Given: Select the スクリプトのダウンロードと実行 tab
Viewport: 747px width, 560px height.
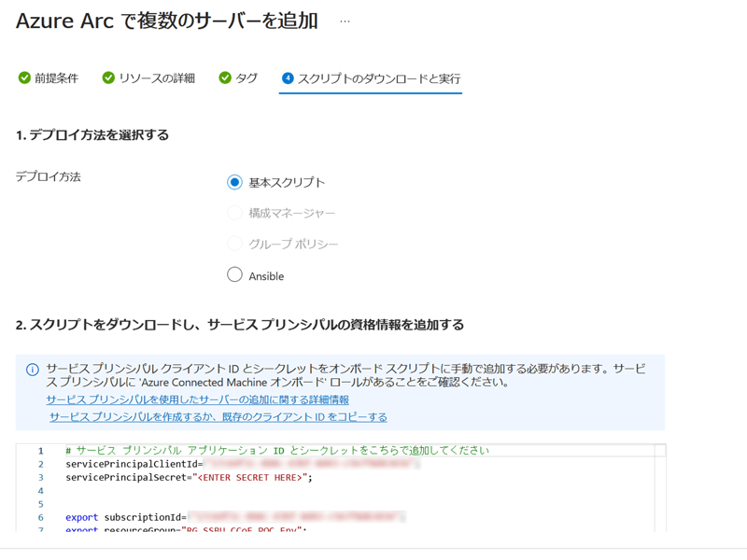Looking at the screenshot, I should (371, 78).
